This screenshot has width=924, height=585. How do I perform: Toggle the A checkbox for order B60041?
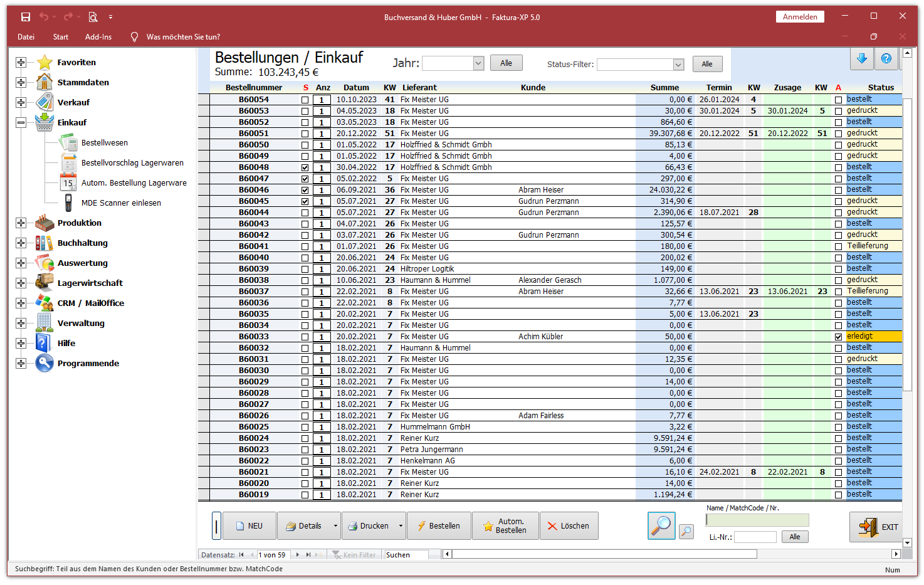[x=839, y=246]
